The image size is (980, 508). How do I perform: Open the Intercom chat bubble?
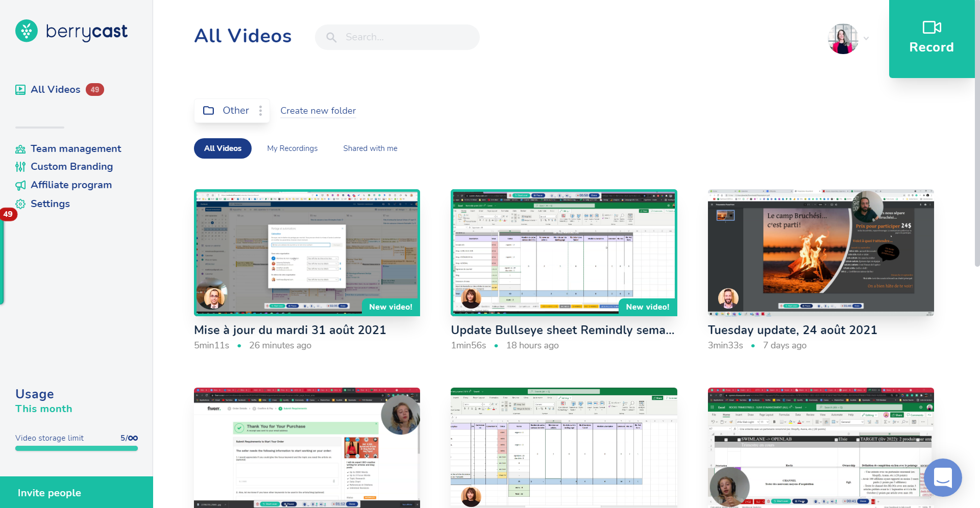click(943, 478)
